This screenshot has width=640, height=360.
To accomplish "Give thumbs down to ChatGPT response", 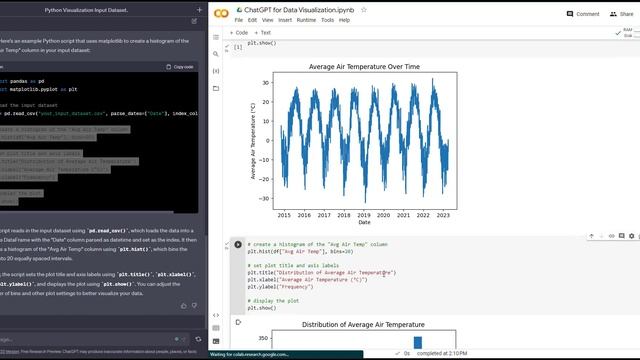I will click(x=194, y=305).
